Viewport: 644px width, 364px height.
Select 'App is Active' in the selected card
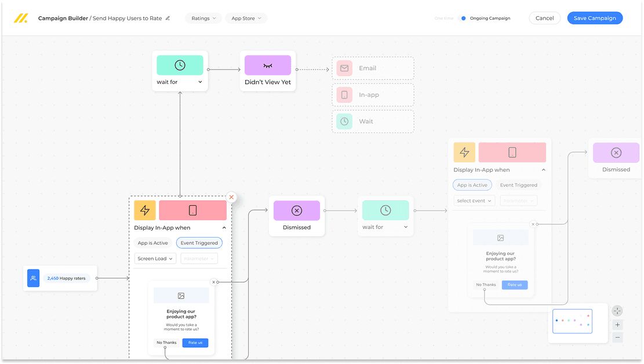pyautogui.click(x=153, y=243)
